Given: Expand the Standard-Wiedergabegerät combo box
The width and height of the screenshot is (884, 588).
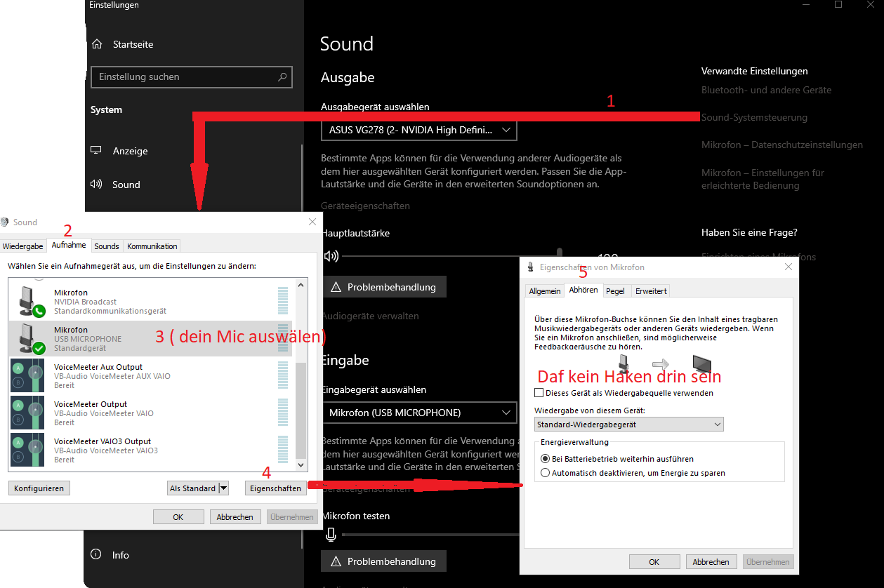Looking at the screenshot, I should pyautogui.click(x=628, y=425).
